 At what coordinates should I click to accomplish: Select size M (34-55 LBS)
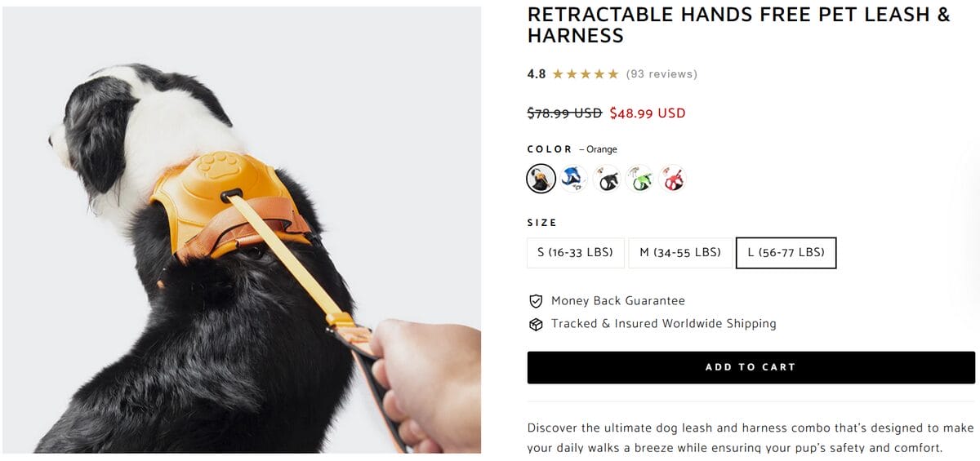pos(680,253)
